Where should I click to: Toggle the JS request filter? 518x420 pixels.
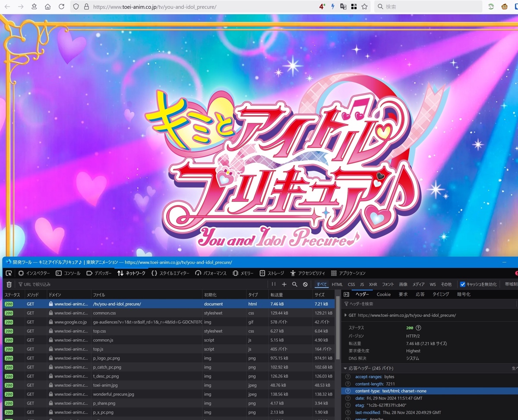point(362,284)
